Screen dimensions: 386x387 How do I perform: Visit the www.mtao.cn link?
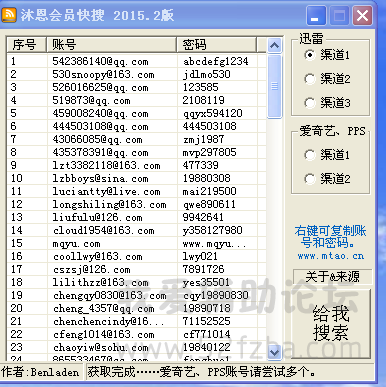click(x=331, y=256)
